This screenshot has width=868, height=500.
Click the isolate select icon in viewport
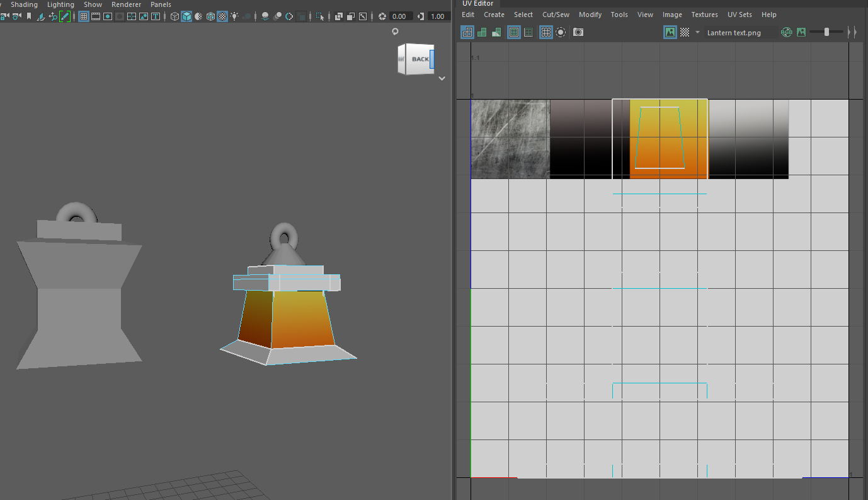[x=320, y=16]
